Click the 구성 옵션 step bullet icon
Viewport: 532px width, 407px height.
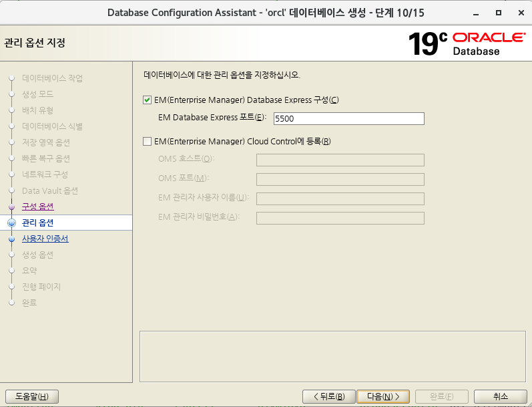pyautogui.click(x=12, y=207)
